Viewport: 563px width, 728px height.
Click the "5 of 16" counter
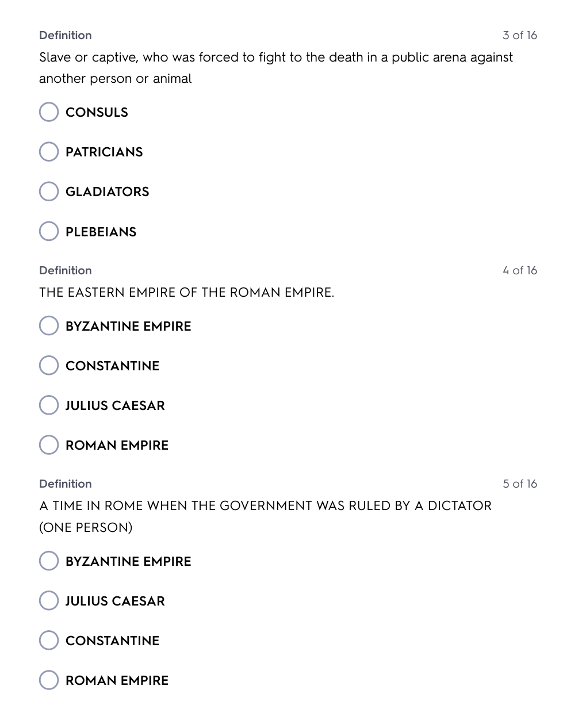point(519,484)
